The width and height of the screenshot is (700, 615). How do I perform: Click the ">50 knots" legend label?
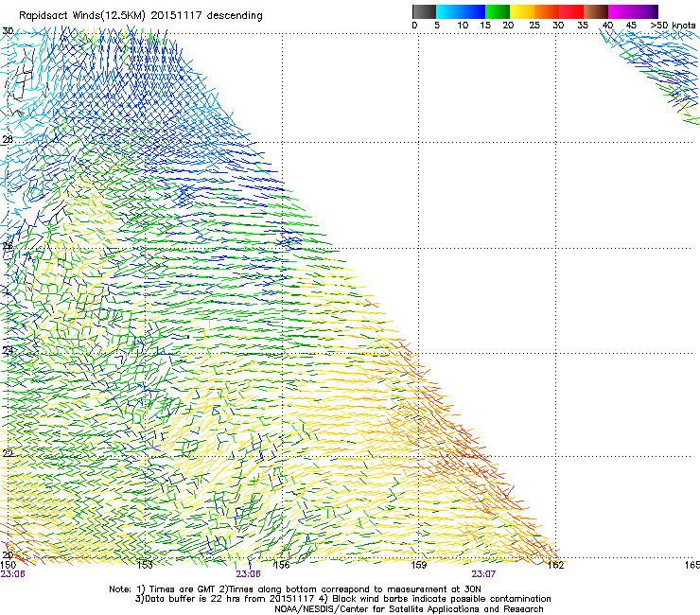[673, 26]
